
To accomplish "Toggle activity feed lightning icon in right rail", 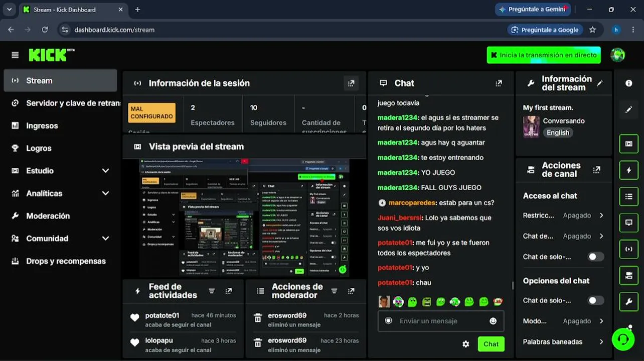I will tap(629, 170).
